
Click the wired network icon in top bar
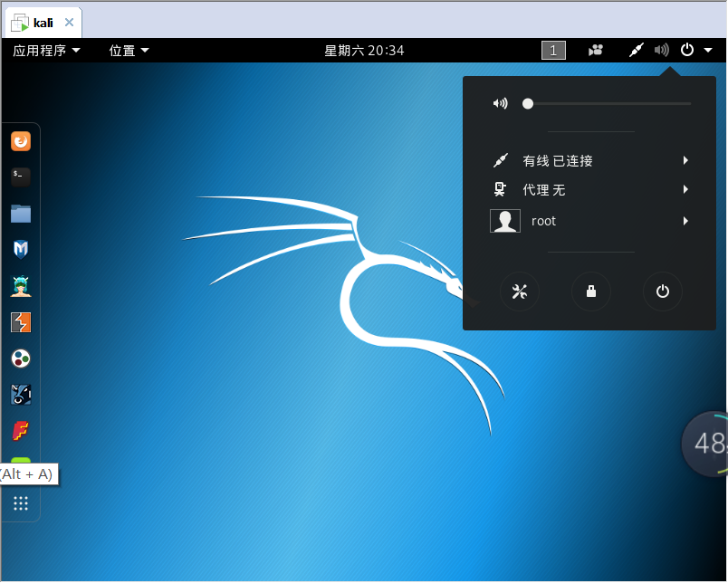click(x=636, y=50)
